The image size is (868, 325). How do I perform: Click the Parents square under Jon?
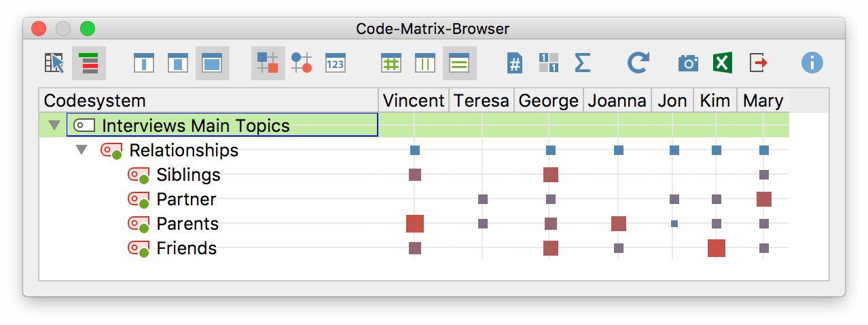674,224
